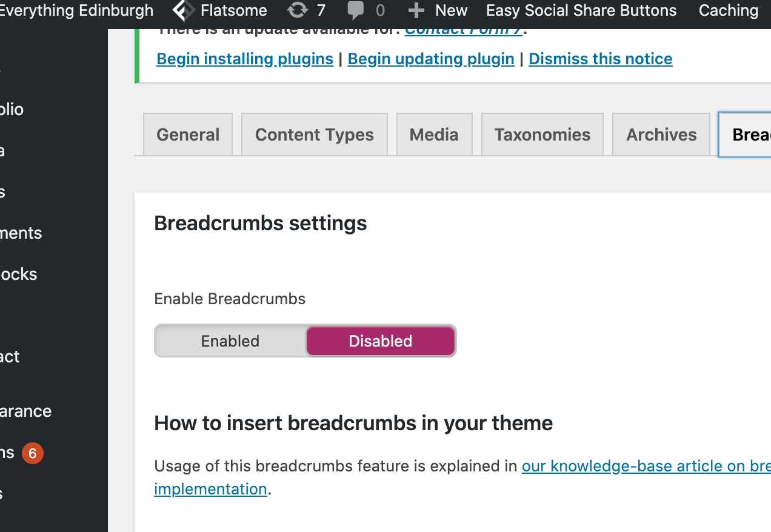Select the Disabled breadcrumbs toggle
The image size is (771, 532).
pos(381,341)
